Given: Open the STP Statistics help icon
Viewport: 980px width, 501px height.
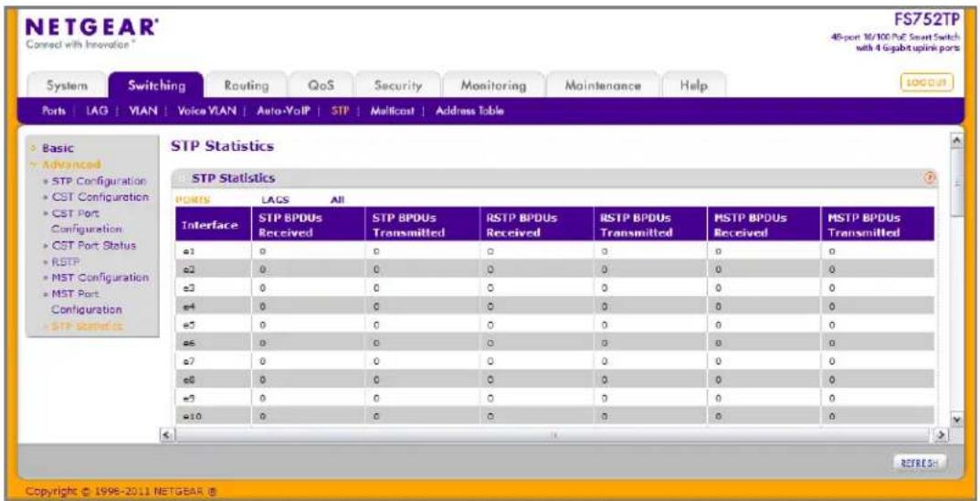Looking at the screenshot, I should (x=930, y=178).
